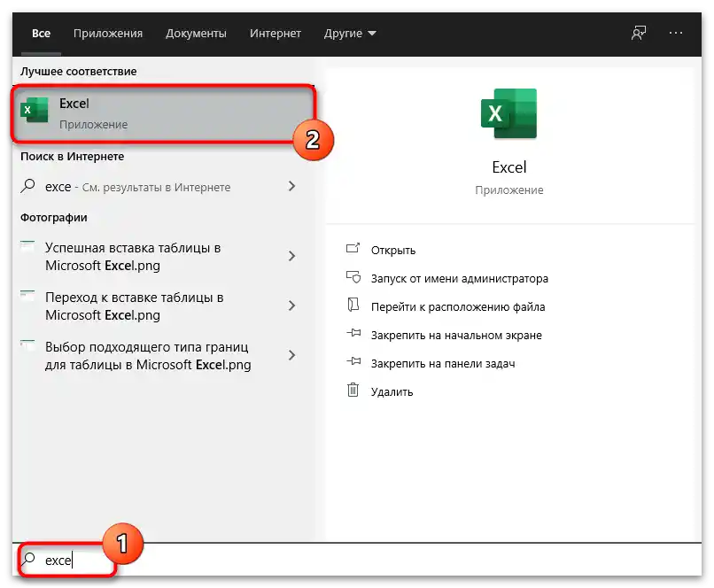
Task: Click the trash bin icon beside Удалить
Action: point(353,390)
